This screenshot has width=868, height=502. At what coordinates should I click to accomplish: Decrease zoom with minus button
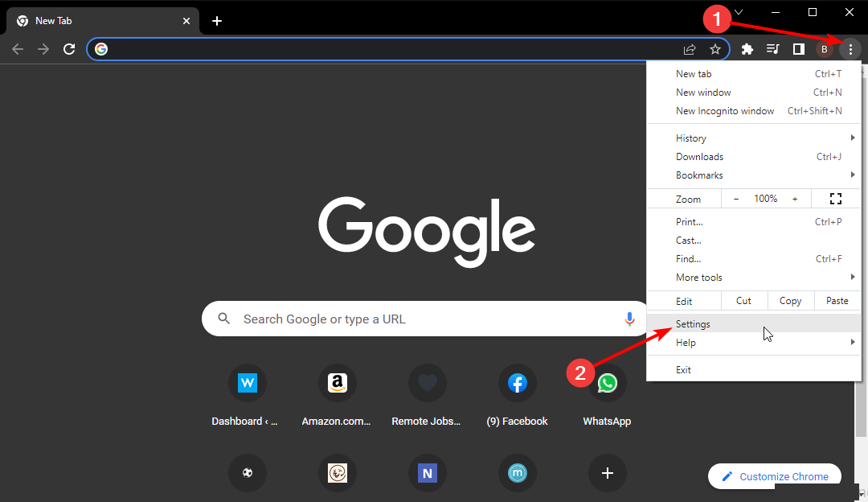click(736, 199)
